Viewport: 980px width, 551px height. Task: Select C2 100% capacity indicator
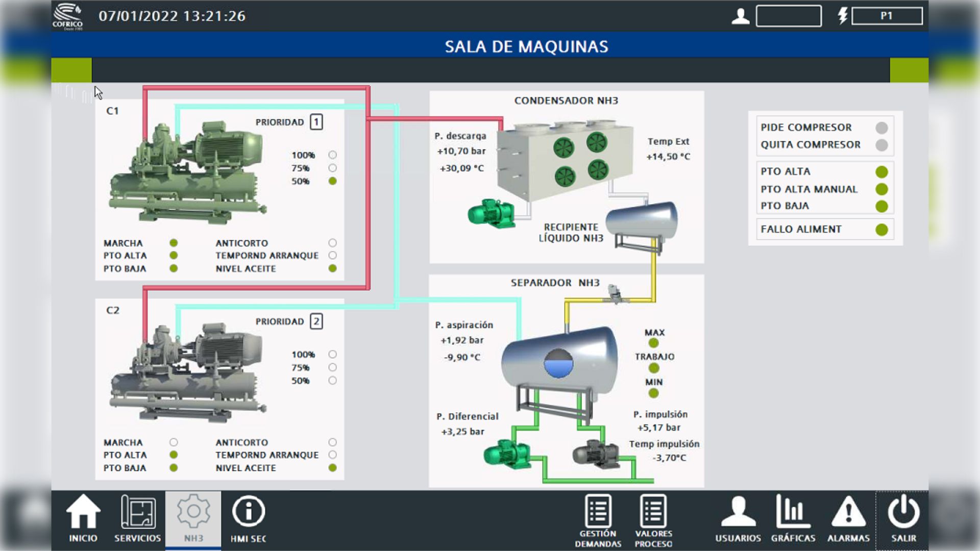[333, 355]
